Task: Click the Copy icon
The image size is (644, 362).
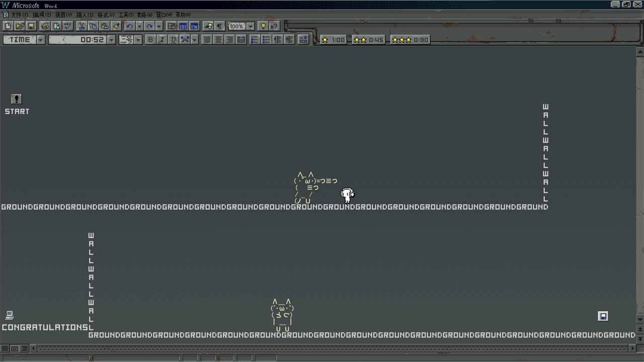Action: pyautogui.click(x=93, y=26)
